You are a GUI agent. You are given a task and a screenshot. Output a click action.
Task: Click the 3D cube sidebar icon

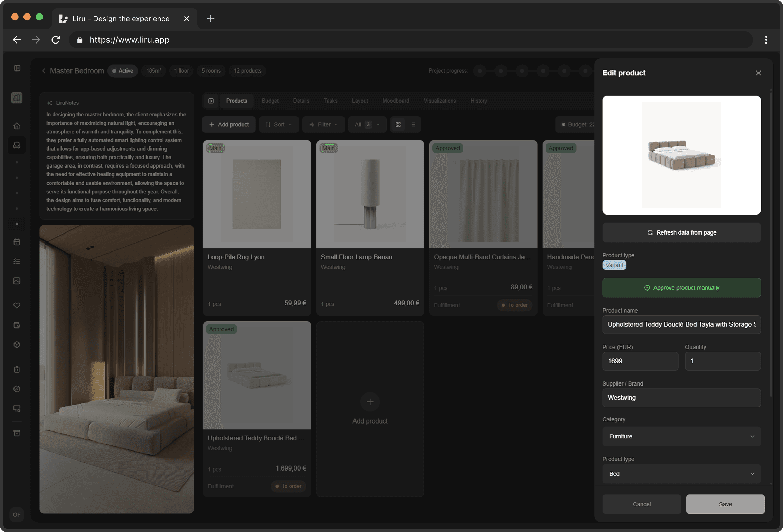click(x=17, y=345)
